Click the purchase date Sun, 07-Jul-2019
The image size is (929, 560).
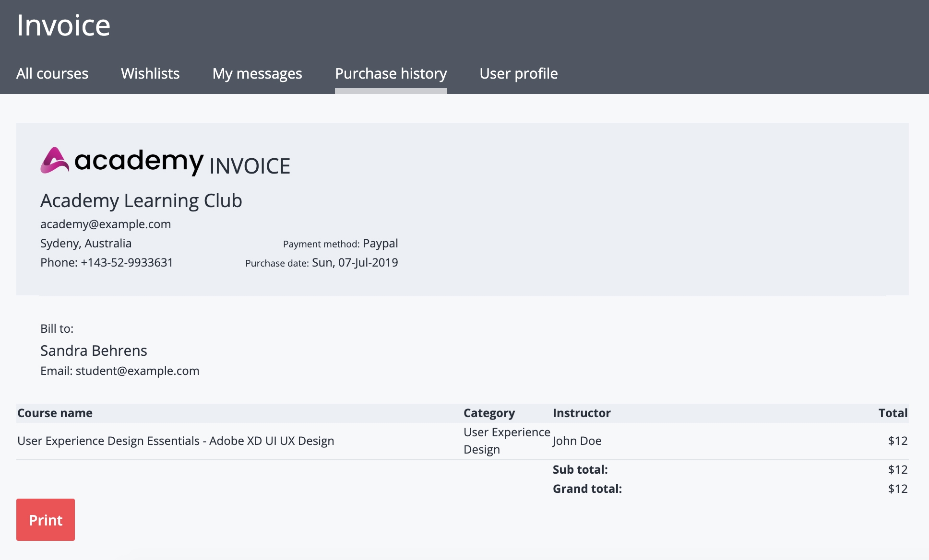click(x=355, y=262)
